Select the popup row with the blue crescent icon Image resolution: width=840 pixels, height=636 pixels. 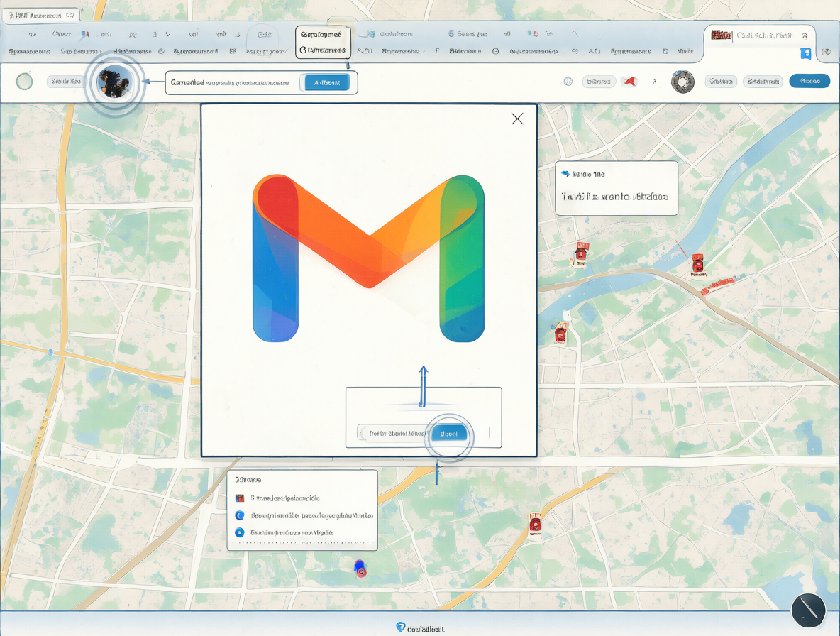(304, 515)
